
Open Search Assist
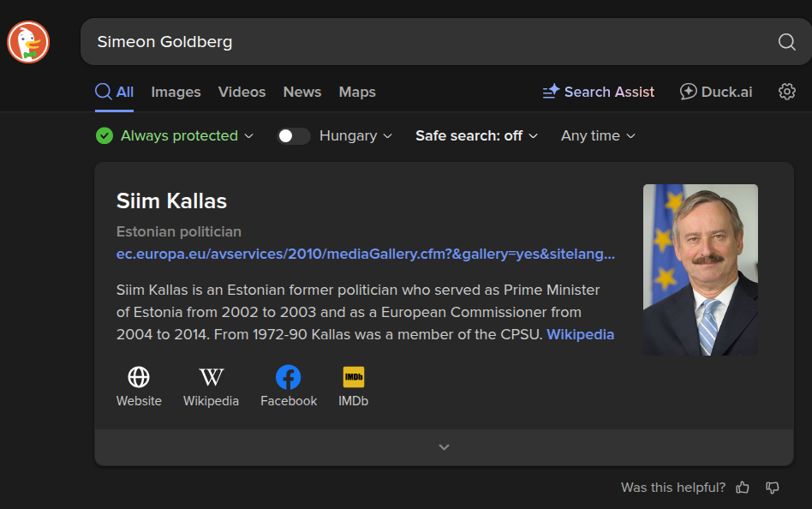pyautogui.click(x=599, y=92)
